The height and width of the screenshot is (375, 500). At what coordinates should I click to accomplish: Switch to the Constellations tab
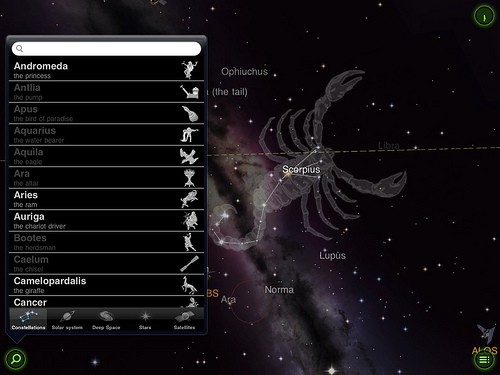(28, 320)
